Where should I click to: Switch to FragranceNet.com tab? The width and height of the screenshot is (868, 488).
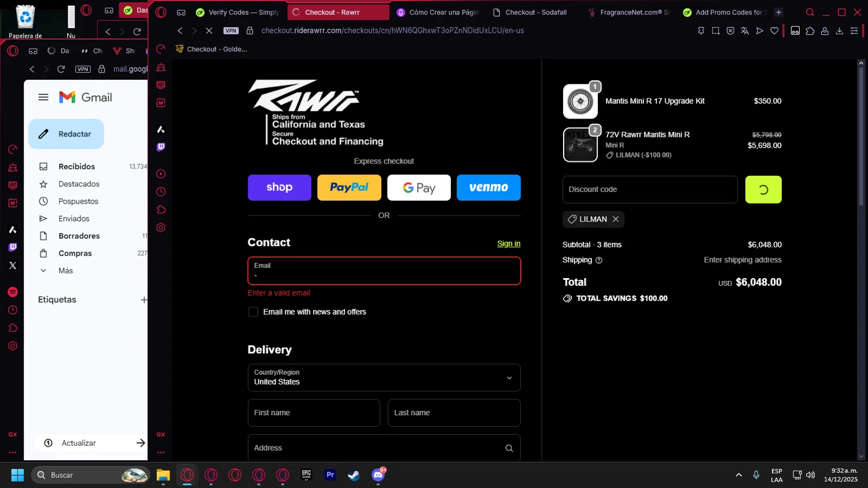628,12
